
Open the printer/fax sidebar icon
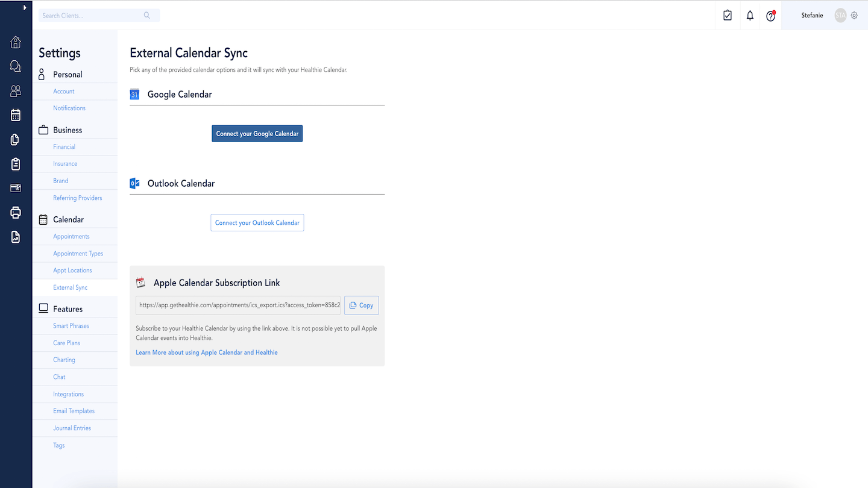tap(16, 212)
